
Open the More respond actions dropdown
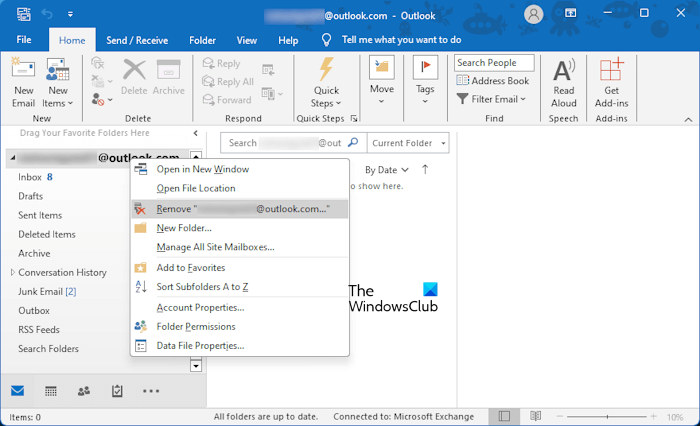coord(272,94)
